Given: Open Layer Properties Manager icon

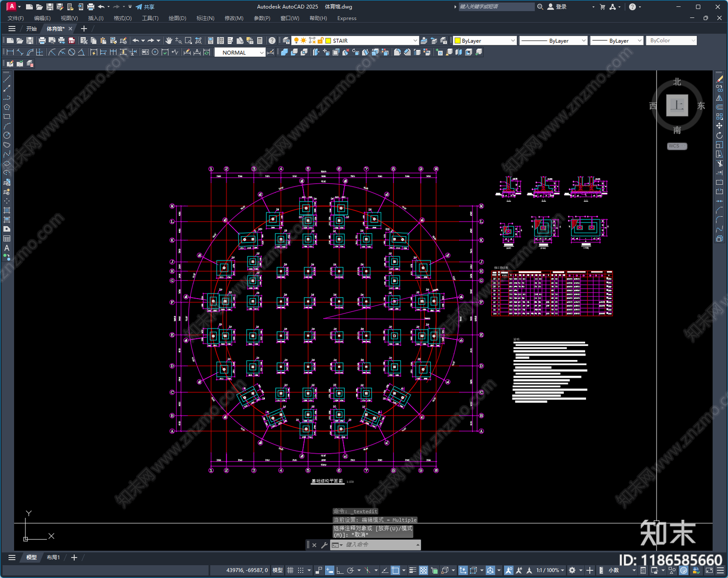Looking at the screenshot, I should click(286, 41).
